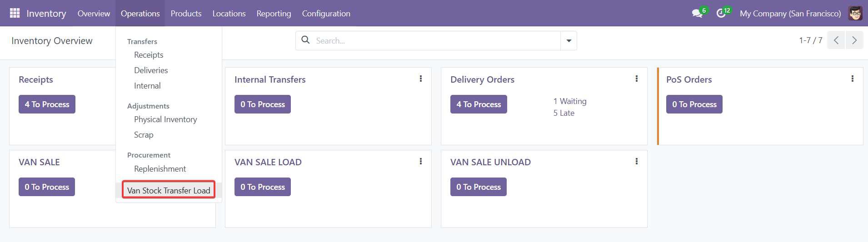Open Delivery Orders kebab menu
Screen dimensions: 868x242
[x=637, y=79]
